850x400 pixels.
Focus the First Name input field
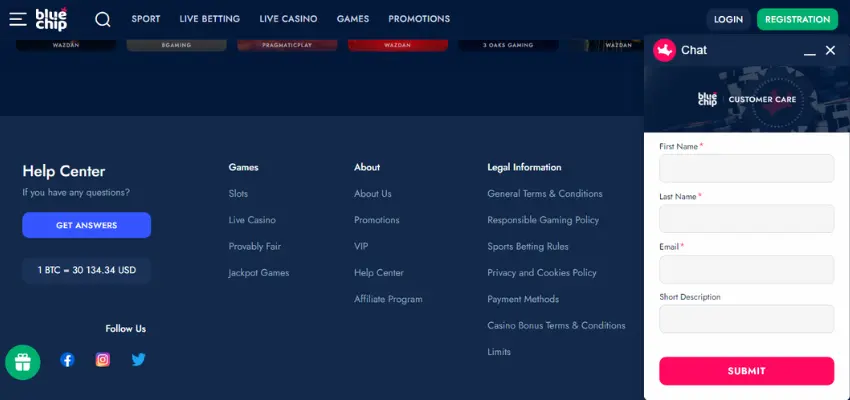tap(746, 168)
